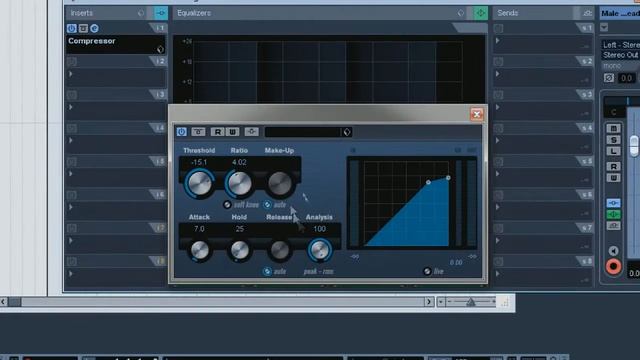Click the Make-Up gain knob

(x=280, y=183)
